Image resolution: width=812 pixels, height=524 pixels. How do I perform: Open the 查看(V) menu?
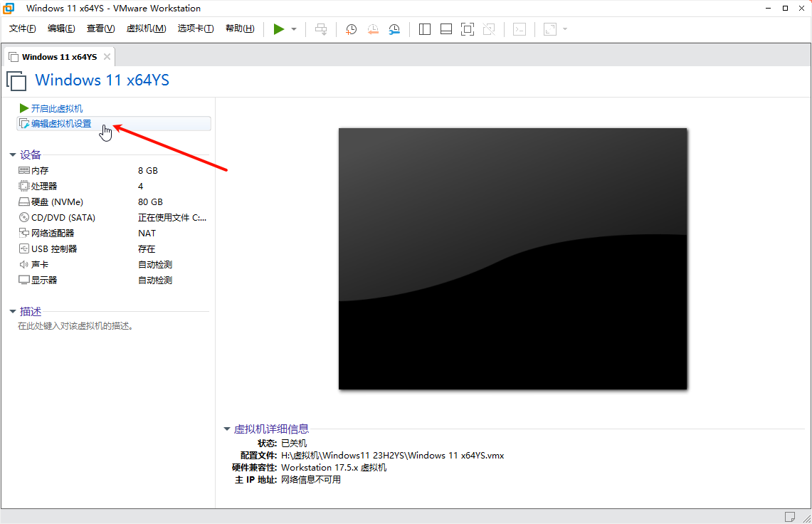[x=100, y=28]
